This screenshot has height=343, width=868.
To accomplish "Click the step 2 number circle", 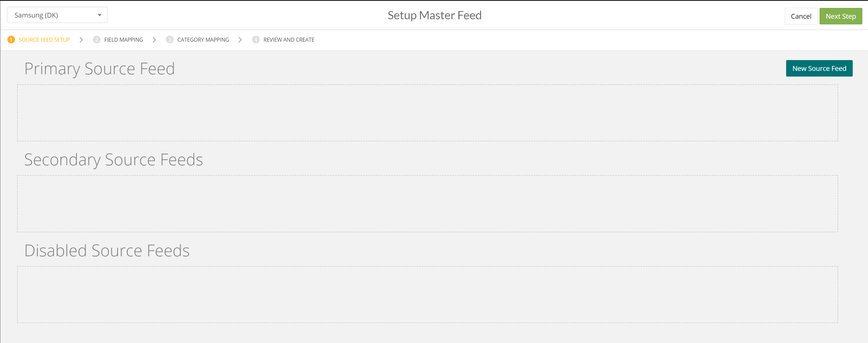I will pyautogui.click(x=97, y=40).
